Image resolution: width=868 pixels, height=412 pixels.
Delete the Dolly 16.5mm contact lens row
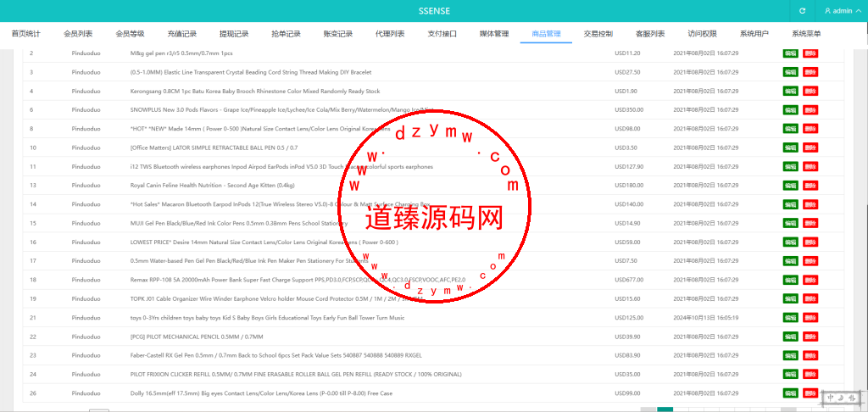coord(810,393)
